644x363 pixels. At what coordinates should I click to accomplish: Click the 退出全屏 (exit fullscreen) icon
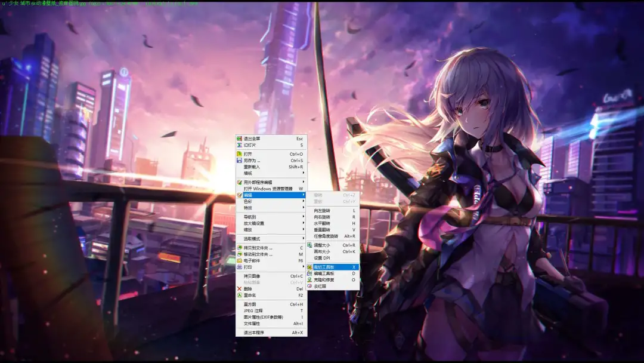pyautogui.click(x=239, y=139)
